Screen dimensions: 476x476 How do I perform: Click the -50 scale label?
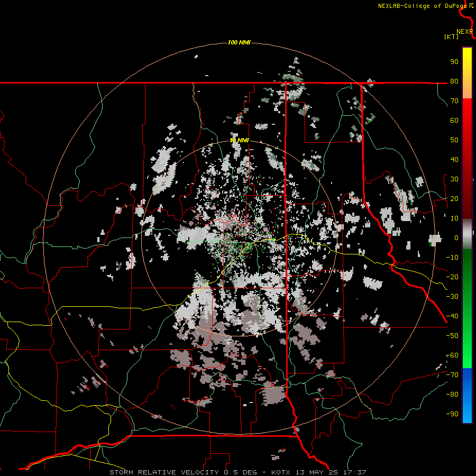click(452, 336)
